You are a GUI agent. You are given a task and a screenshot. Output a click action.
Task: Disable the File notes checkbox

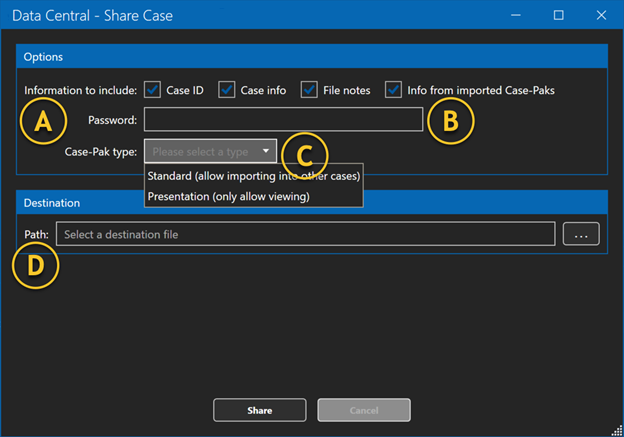point(309,90)
